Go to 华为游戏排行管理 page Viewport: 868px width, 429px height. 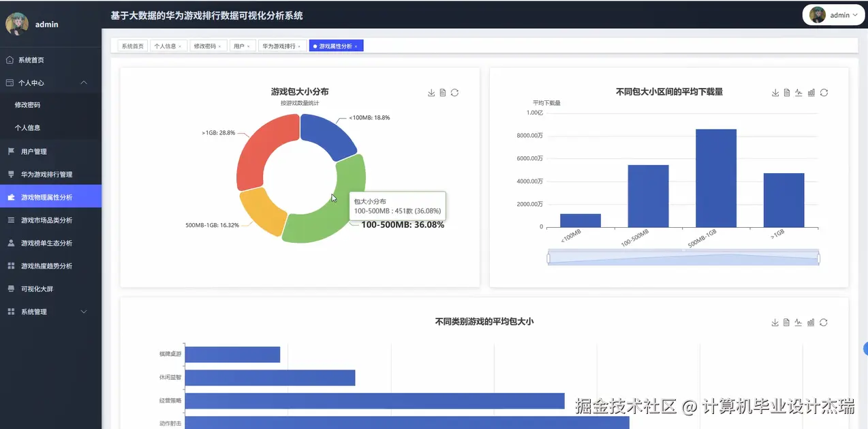pos(50,174)
